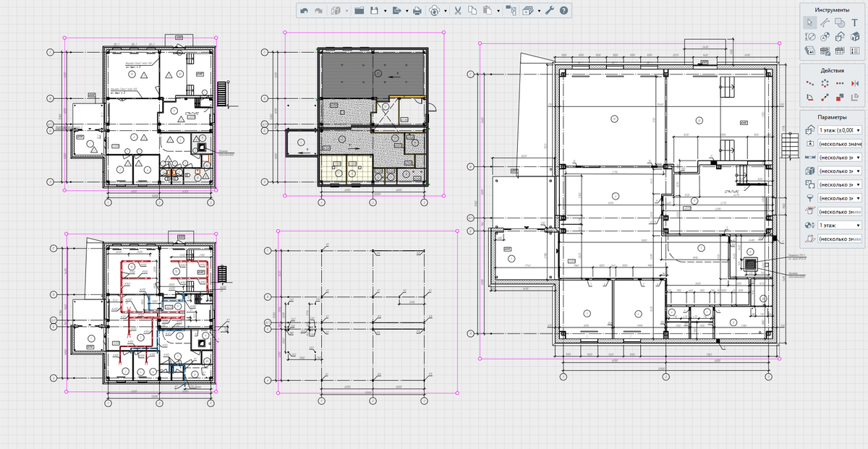Select the axis grid only drawing view
This screenshot has height=449, width=868.
pyautogui.click(x=368, y=312)
